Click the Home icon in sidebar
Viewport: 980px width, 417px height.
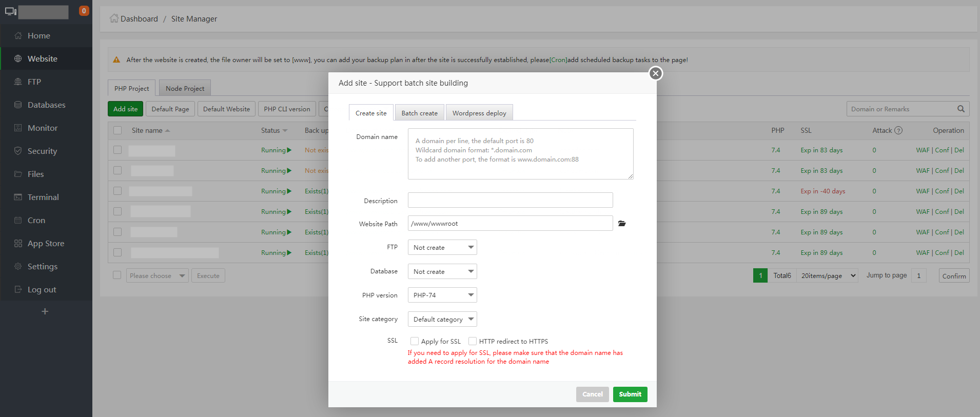(x=18, y=36)
